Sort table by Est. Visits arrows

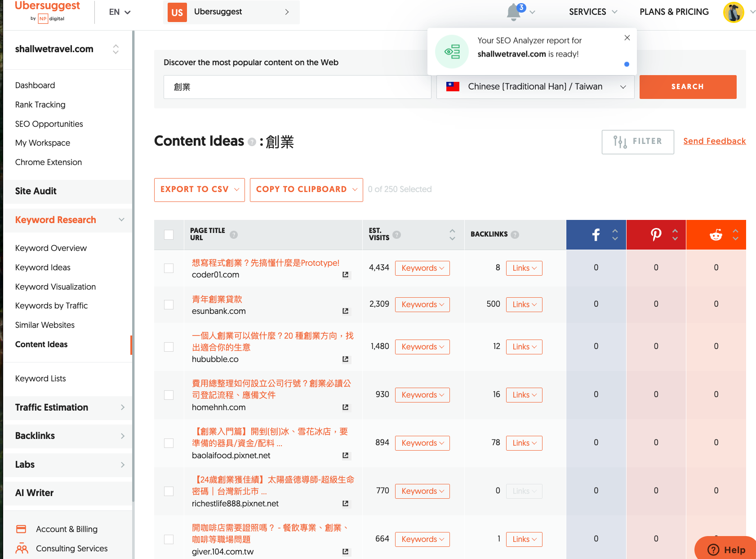point(452,235)
